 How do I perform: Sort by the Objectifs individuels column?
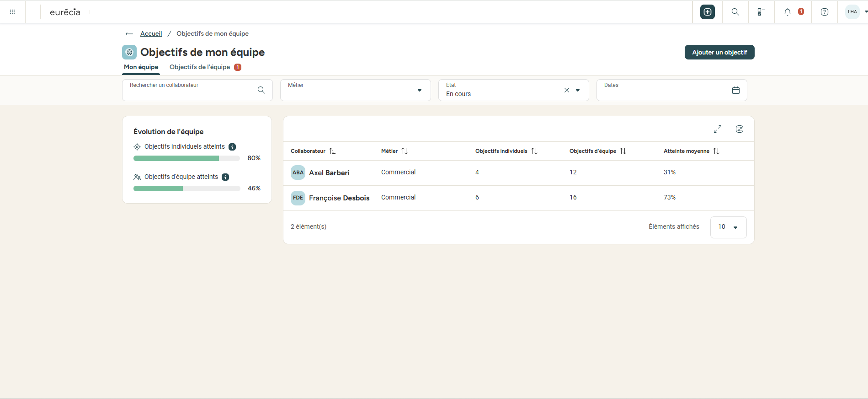pyautogui.click(x=506, y=151)
